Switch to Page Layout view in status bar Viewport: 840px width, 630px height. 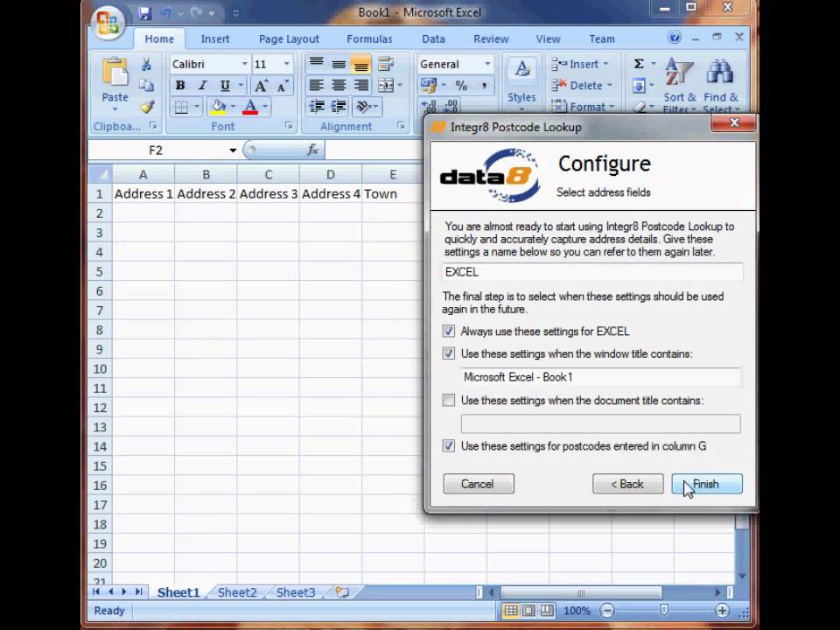click(528, 610)
